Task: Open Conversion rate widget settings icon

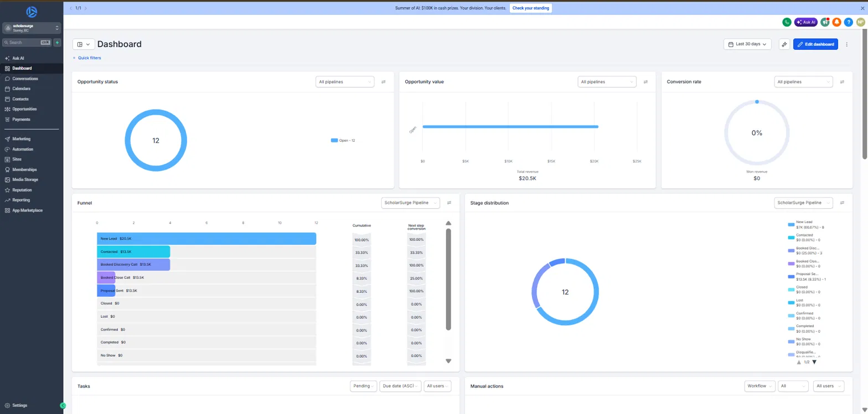Action: click(842, 82)
